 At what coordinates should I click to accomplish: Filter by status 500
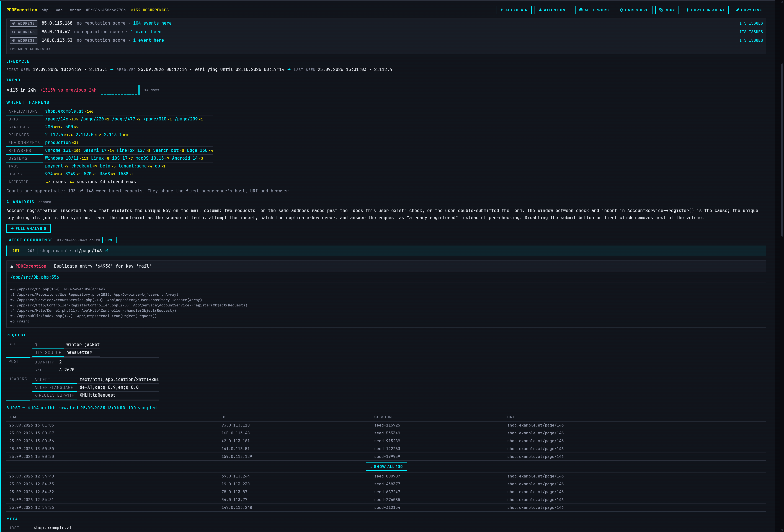69,127
